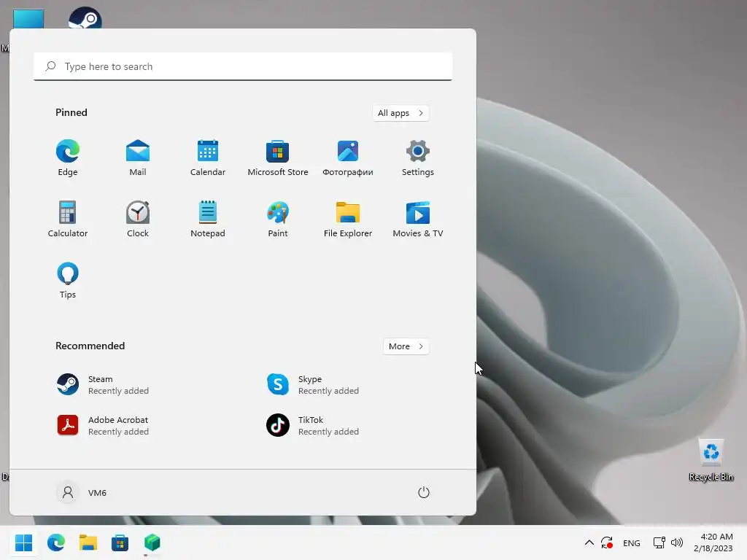Image resolution: width=747 pixels, height=560 pixels.
Task: Launch Notepad from pinned apps
Action: tap(208, 219)
